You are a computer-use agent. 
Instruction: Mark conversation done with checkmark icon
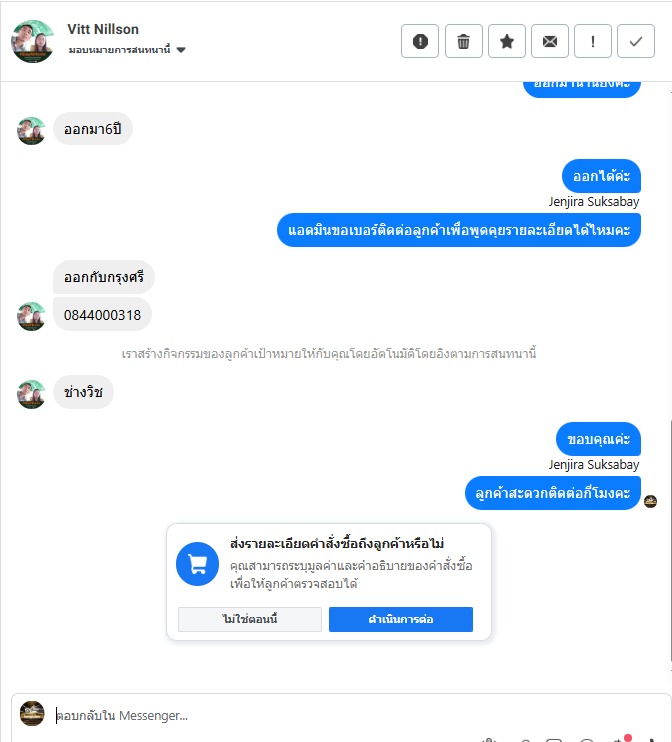pos(636,41)
